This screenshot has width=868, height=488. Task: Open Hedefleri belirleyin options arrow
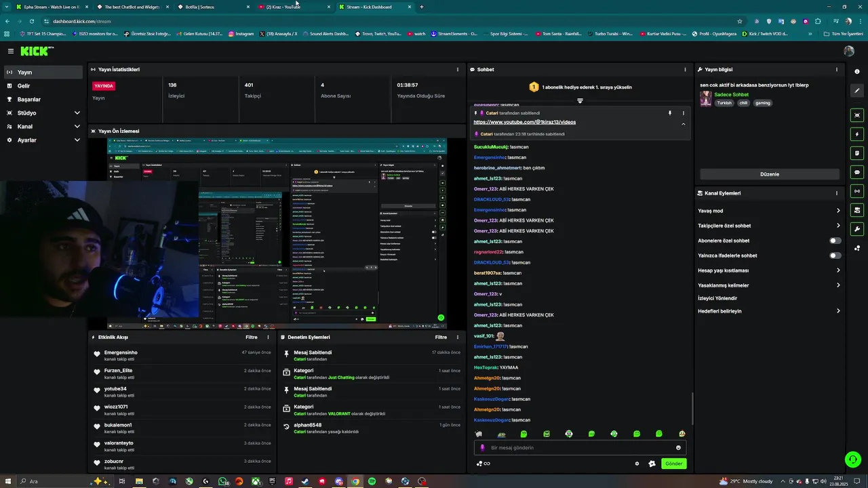(838, 311)
